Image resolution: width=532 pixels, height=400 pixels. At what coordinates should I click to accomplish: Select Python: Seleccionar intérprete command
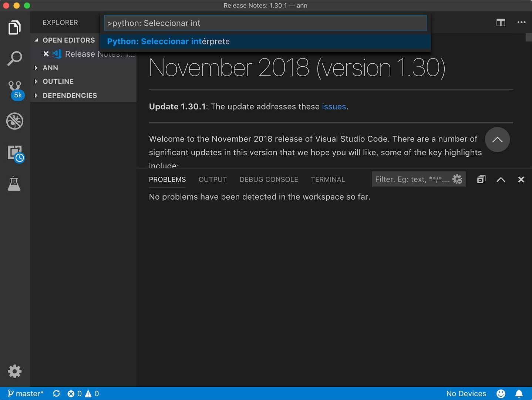[x=265, y=41]
